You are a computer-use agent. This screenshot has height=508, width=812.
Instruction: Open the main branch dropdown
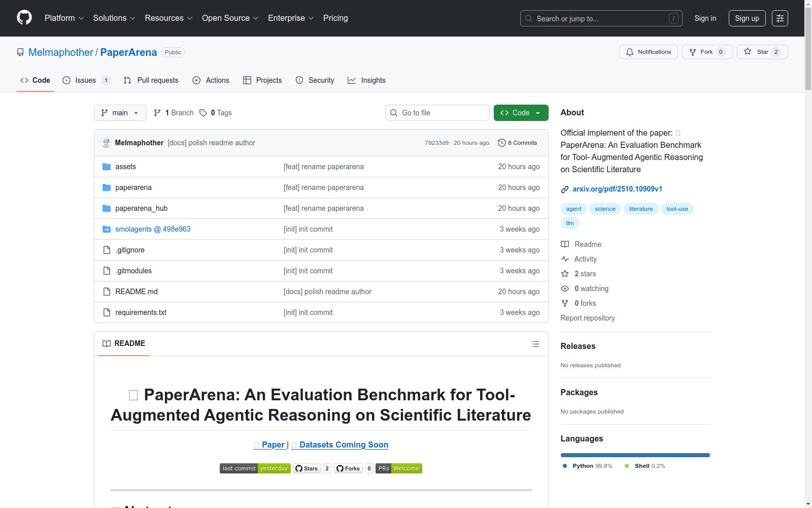coord(120,113)
